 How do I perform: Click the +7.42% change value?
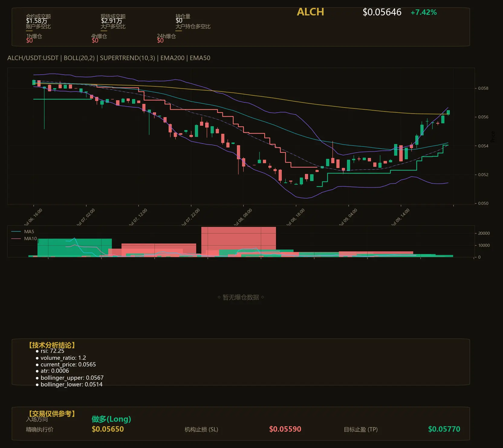pos(423,12)
